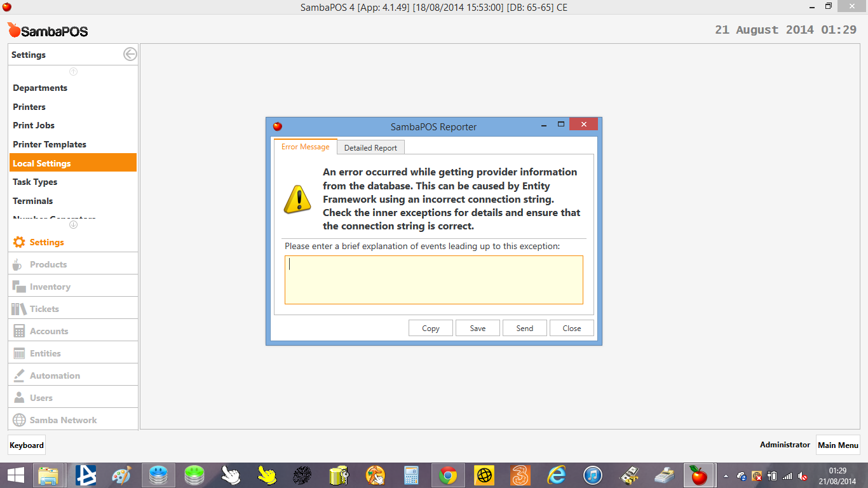Click the cash register taskbar icon
Image resolution: width=868 pixels, height=488 pixels.
665,475
